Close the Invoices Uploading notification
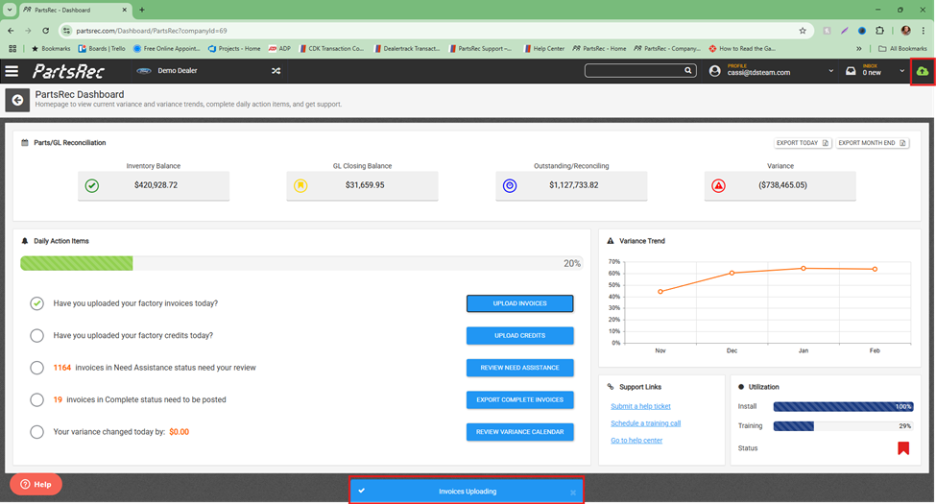 (572, 493)
